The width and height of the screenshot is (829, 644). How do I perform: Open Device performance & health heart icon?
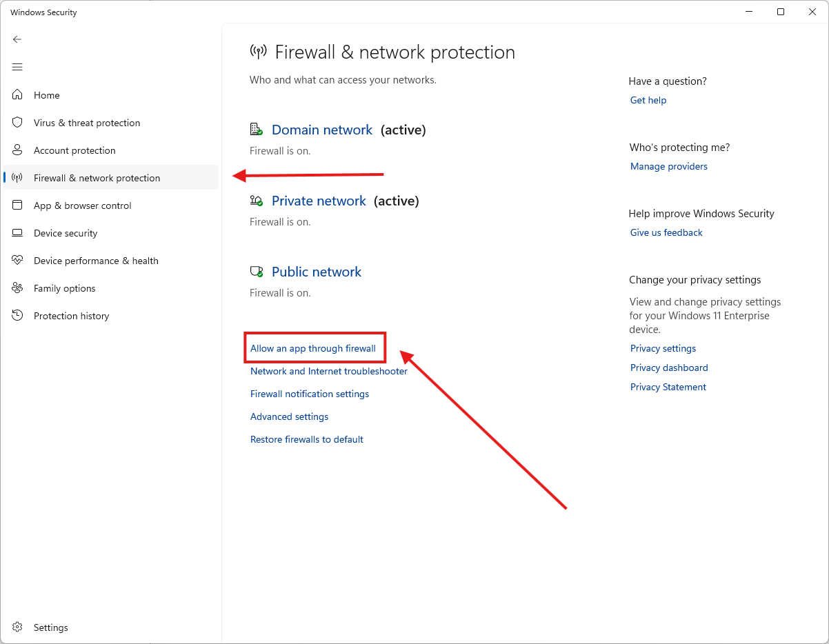[x=18, y=261]
